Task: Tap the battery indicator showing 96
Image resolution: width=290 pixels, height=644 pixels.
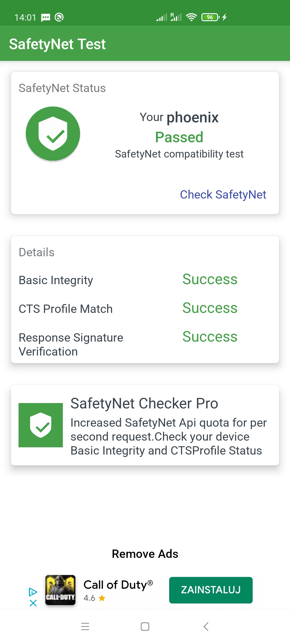Action: pyautogui.click(x=211, y=17)
